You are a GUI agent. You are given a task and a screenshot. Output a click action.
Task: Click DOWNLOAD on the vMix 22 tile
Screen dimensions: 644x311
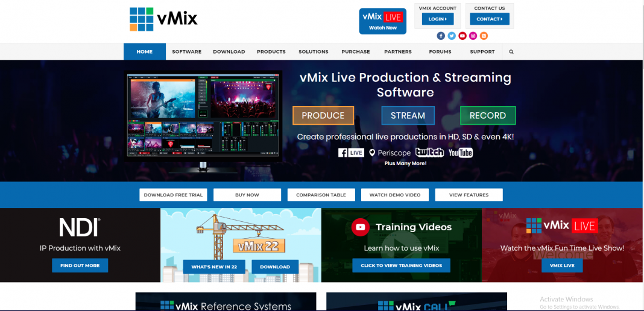tap(275, 266)
